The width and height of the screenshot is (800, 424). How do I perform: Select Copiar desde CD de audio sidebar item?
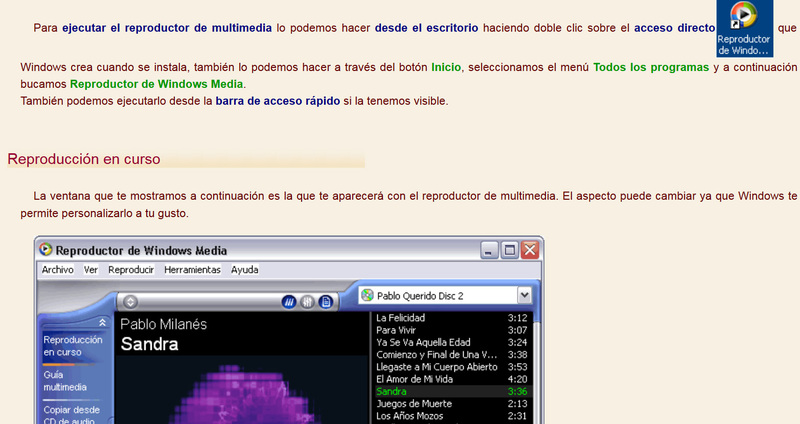pyautogui.click(x=71, y=415)
